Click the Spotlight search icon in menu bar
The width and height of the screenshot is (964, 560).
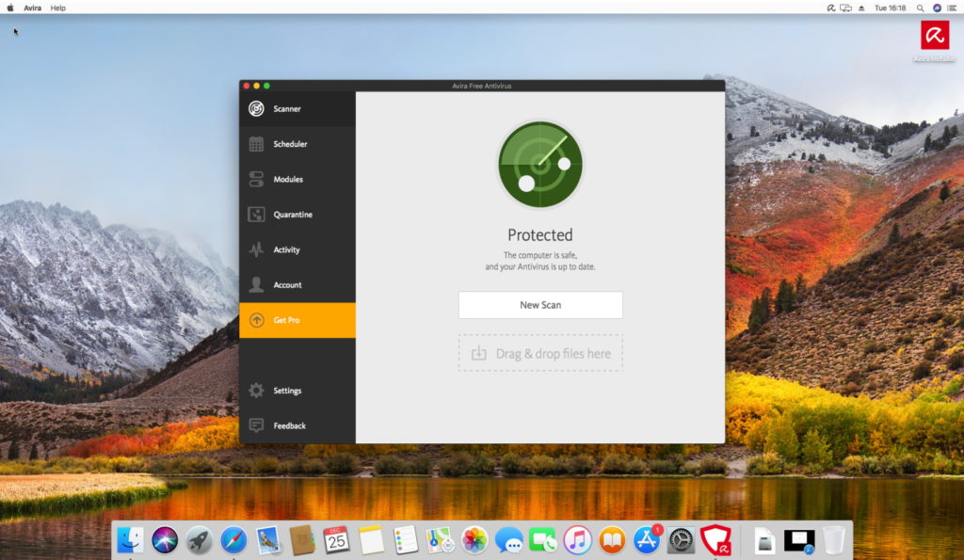click(x=919, y=8)
